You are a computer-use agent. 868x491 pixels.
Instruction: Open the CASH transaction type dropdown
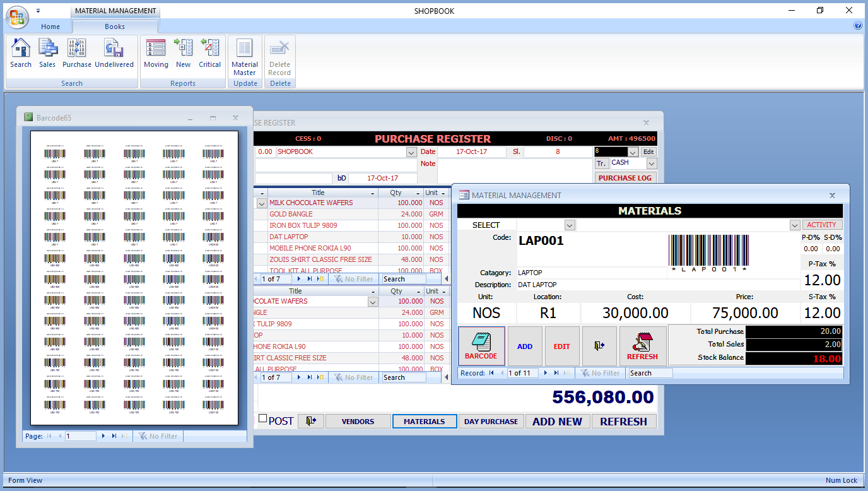[x=652, y=163]
